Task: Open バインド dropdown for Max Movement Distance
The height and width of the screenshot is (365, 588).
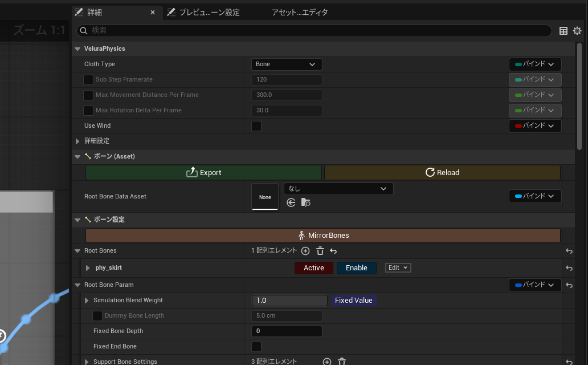Action: tap(535, 95)
